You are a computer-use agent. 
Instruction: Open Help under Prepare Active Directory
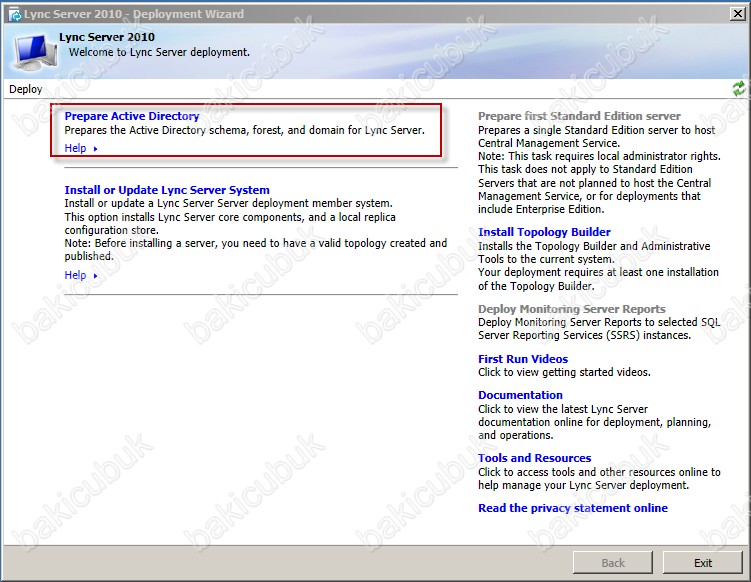click(x=75, y=148)
